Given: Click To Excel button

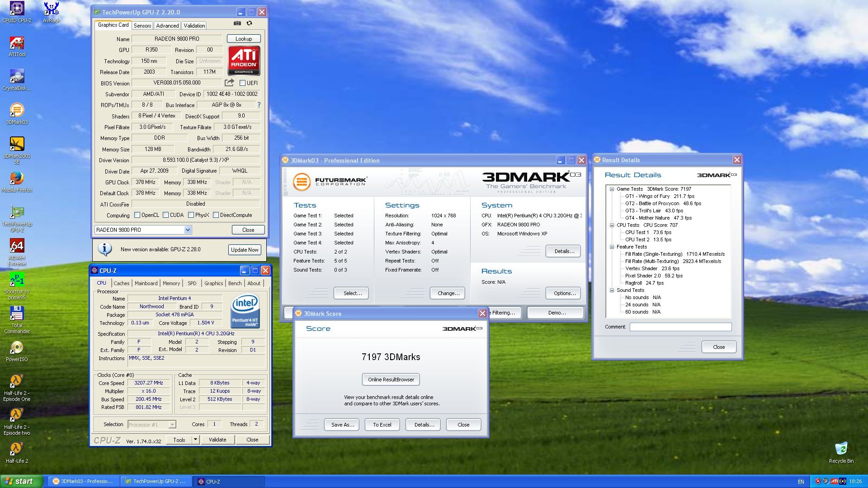Looking at the screenshot, I should (382, 425).
